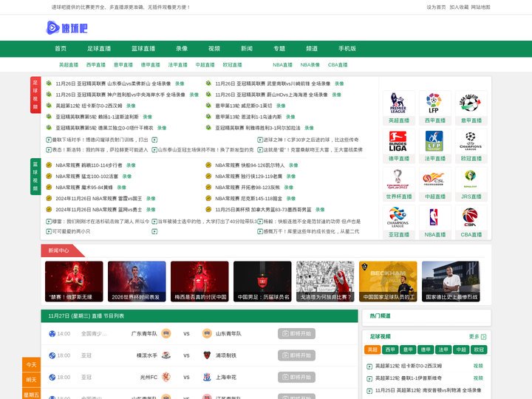Select the 西甲 video filter tab

tap(390, 349)
